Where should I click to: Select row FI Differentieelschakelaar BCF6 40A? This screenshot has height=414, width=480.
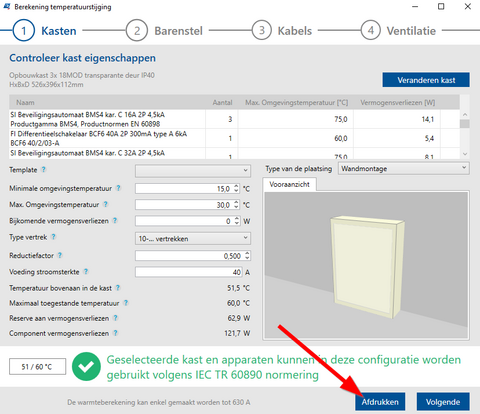point(234,138)
